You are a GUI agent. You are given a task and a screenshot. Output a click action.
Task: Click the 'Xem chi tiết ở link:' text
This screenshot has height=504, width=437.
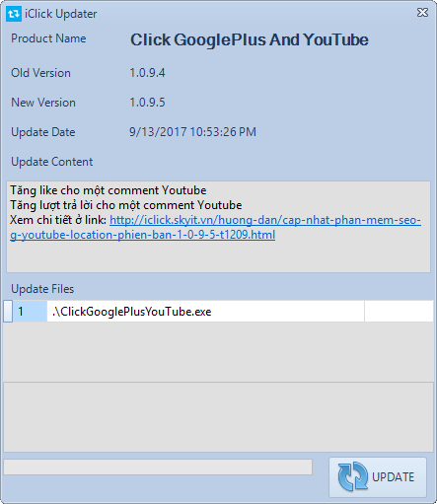pyautogui.click(x=58, y=220)
